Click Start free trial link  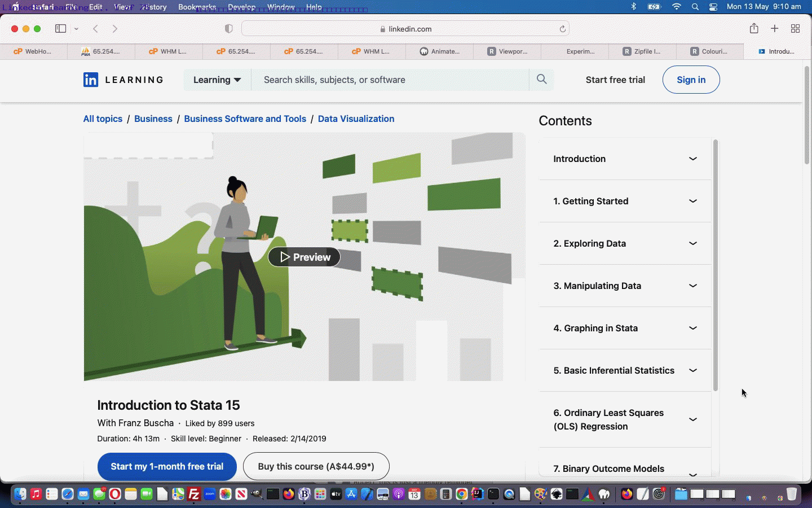pos(615,80)
